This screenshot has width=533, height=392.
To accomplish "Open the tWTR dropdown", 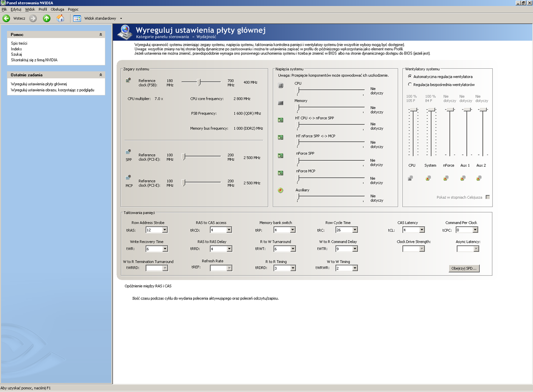I will pyautogui.click(x=346, y=249).
